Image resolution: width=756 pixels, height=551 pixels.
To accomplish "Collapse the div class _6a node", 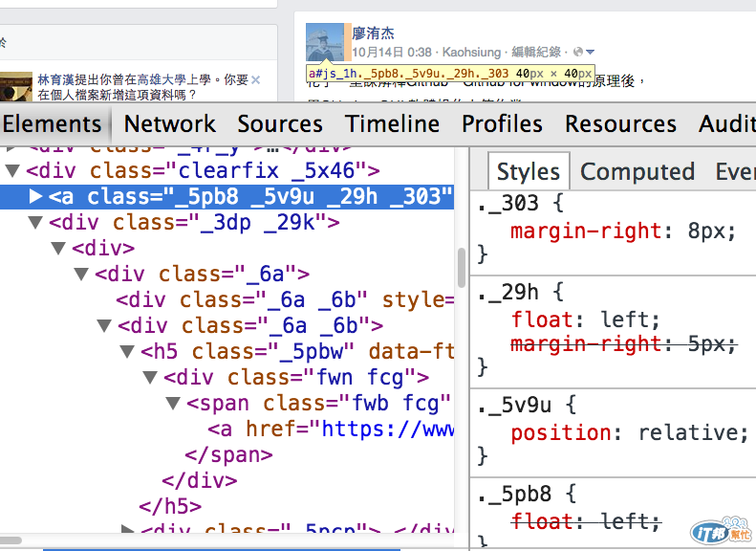I will tap(81, 274).
